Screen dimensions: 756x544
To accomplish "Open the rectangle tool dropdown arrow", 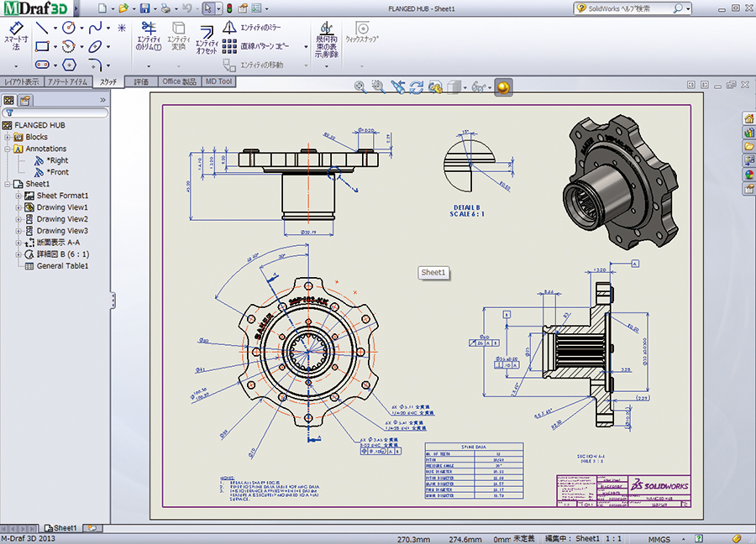I will pyautogui.click(x=55, y=46).
